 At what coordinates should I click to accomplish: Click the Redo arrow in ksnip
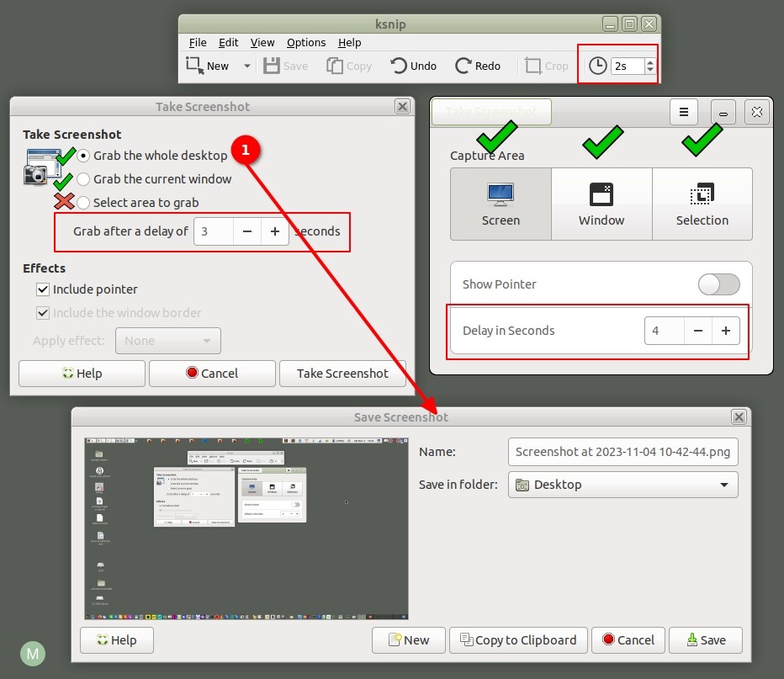(463, 66)
